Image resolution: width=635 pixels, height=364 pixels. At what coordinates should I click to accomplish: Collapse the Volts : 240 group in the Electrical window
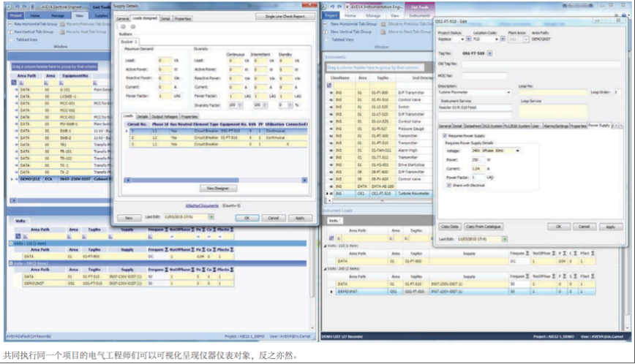tap(11, 263)
